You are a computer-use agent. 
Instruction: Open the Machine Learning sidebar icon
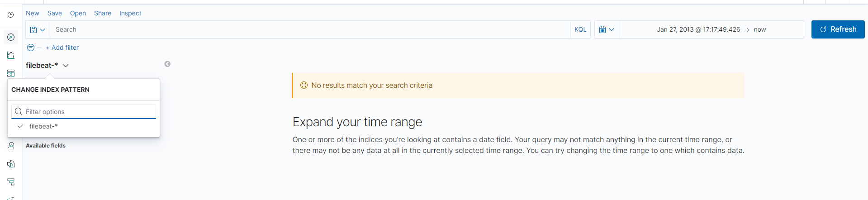click(x=11, y=146)
